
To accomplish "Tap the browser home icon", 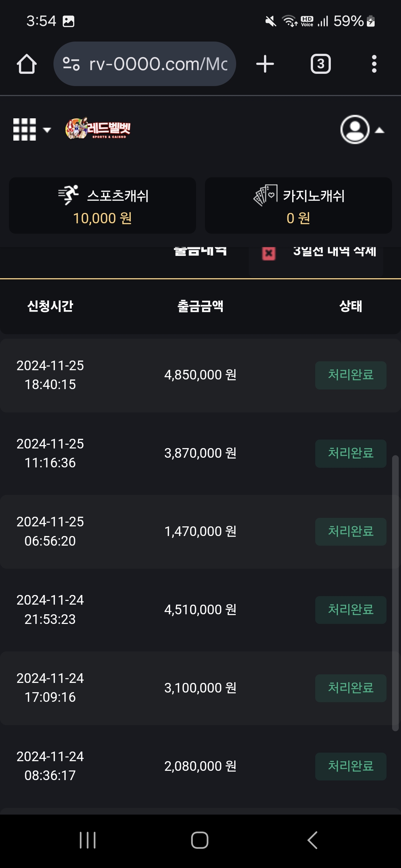I will [x=27, y=64].
